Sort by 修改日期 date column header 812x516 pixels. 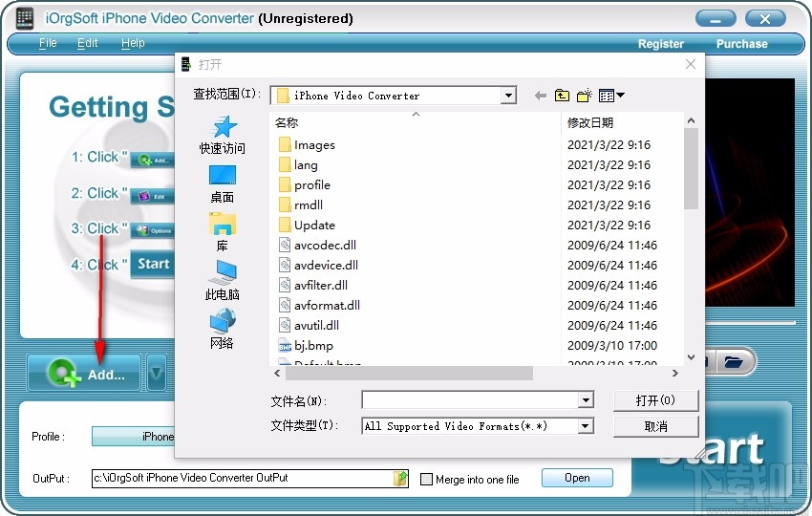coord(623,122)
